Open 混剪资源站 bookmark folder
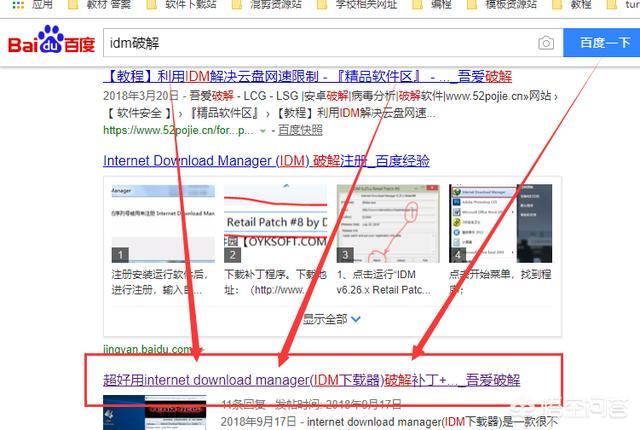The height and width of the screenshot is (430, 640). pos(267,5)
